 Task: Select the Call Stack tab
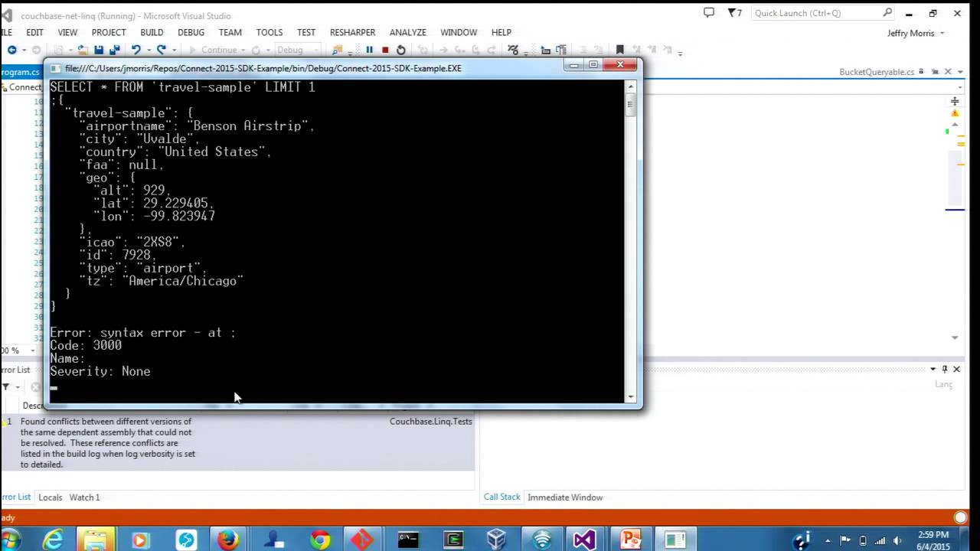pos(501,497)
